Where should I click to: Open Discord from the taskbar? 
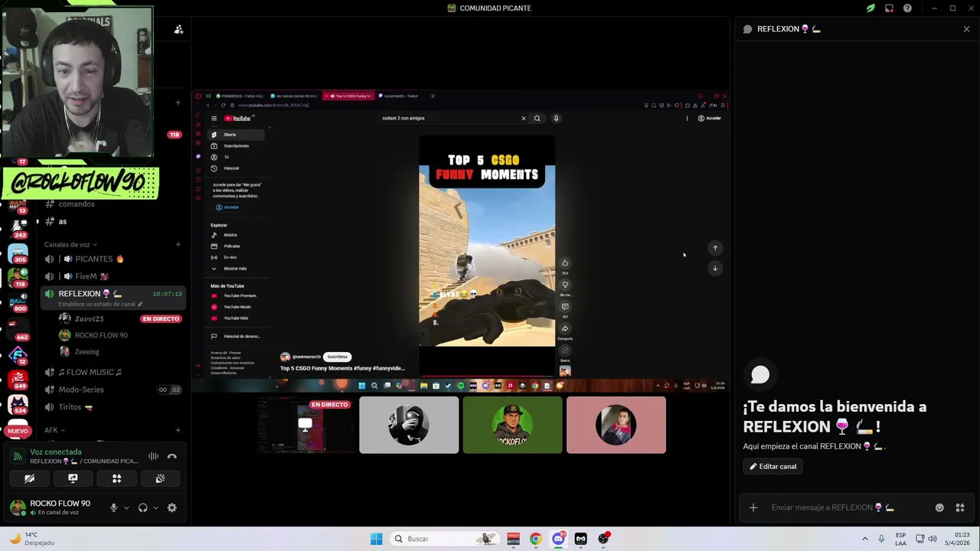click(558, 539)
